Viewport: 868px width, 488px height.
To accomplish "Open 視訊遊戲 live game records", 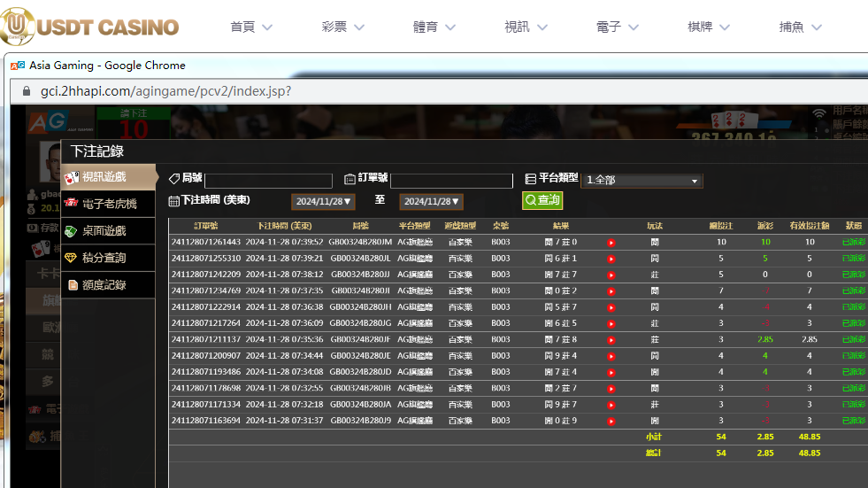I will click(104, 177).
